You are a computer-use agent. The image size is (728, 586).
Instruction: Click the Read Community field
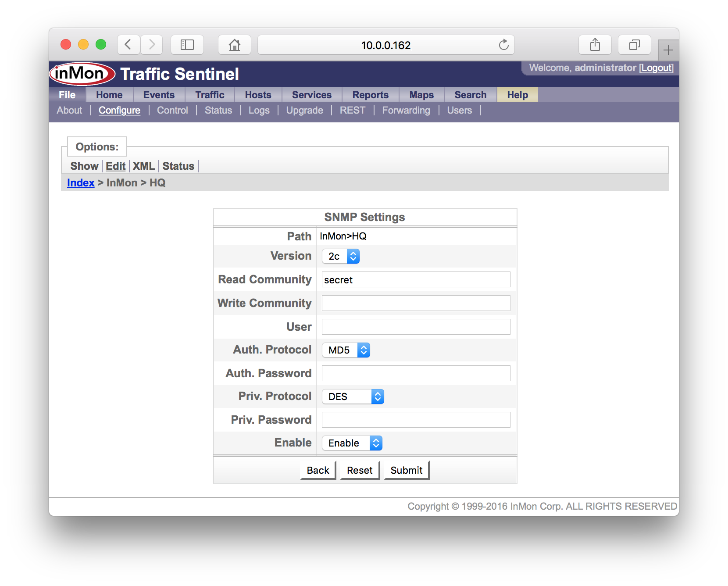tap(416, 280)
